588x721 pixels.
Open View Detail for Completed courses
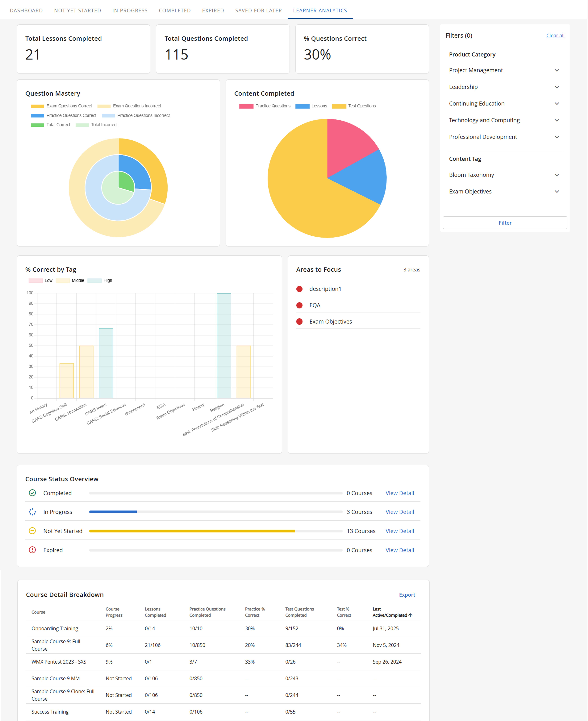point(400,493)
